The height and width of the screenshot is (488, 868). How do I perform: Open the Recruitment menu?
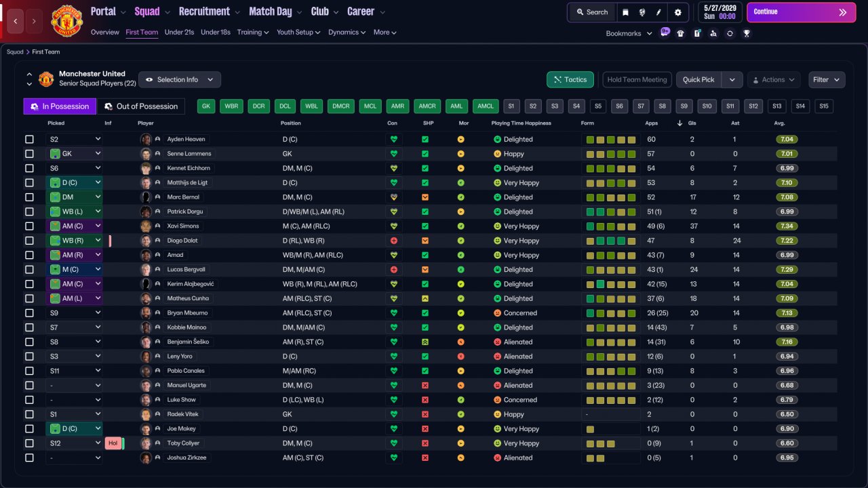click(x=209, y=12)
